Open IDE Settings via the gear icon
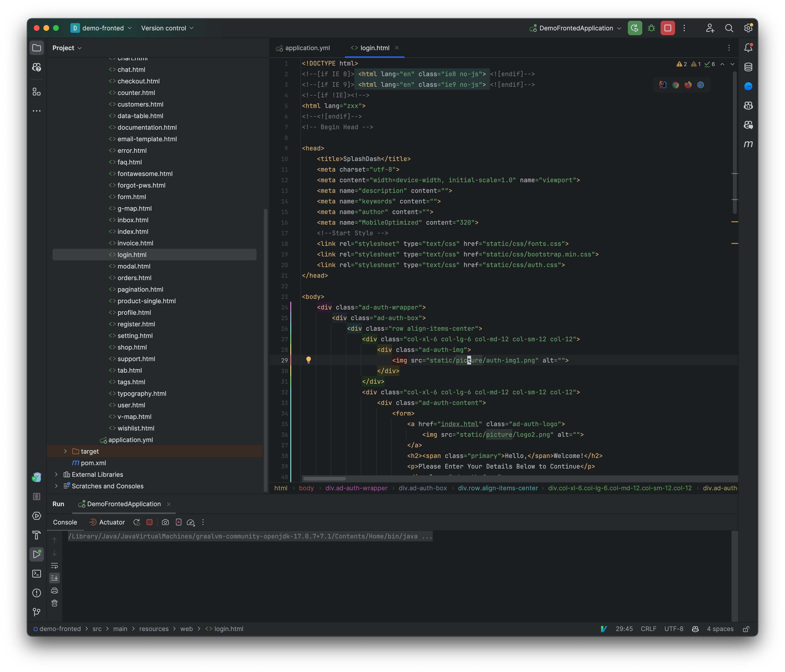This screenshot has width=785, height=672. pos(748,28)
